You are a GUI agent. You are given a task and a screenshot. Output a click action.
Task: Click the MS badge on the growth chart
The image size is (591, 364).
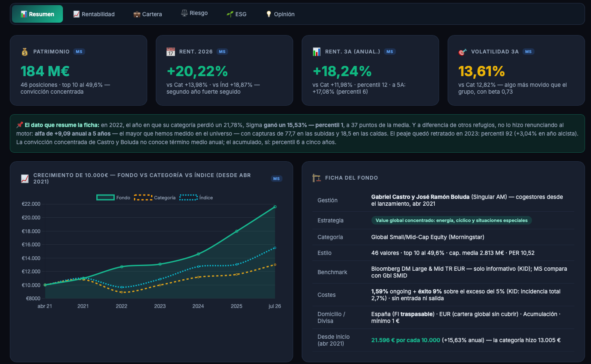[x=277, y=178]
